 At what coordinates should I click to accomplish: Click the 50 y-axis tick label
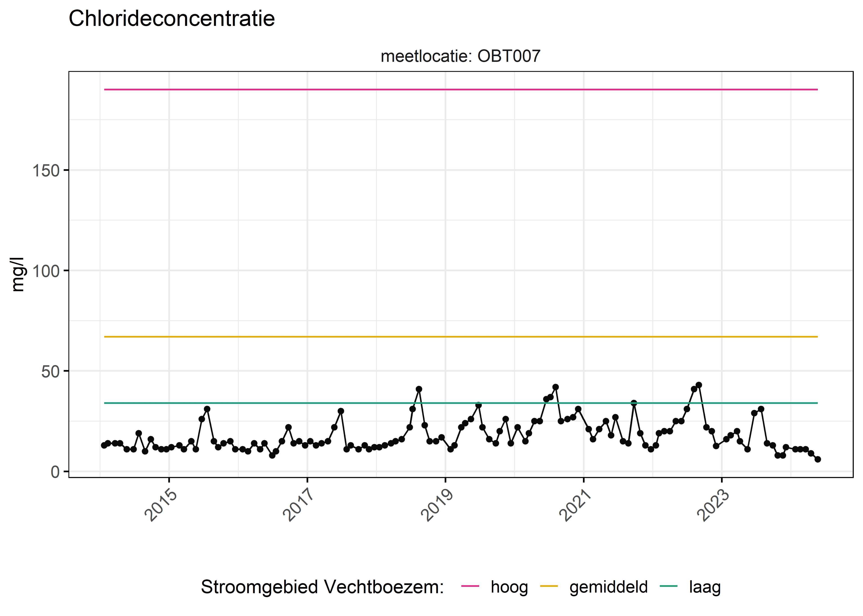[x=51, y=372]
